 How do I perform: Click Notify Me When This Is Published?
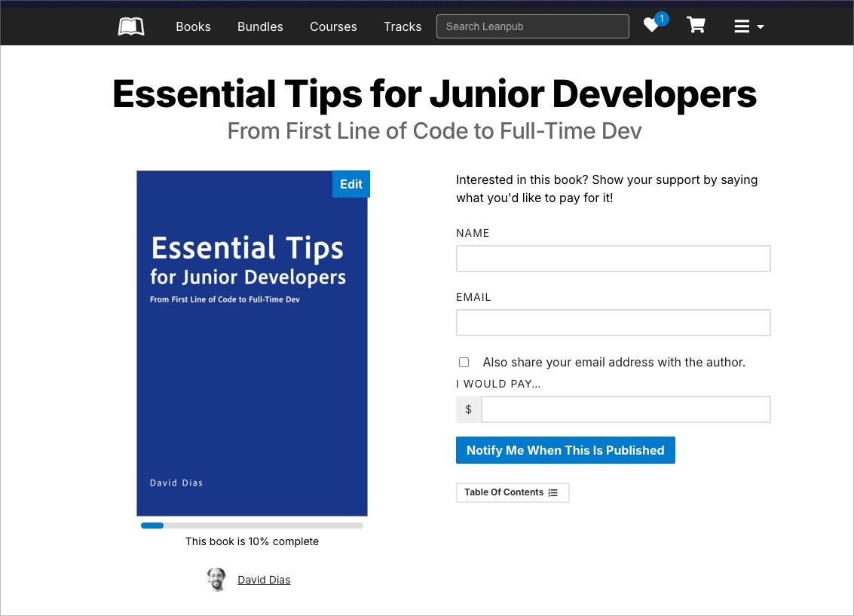565,450
